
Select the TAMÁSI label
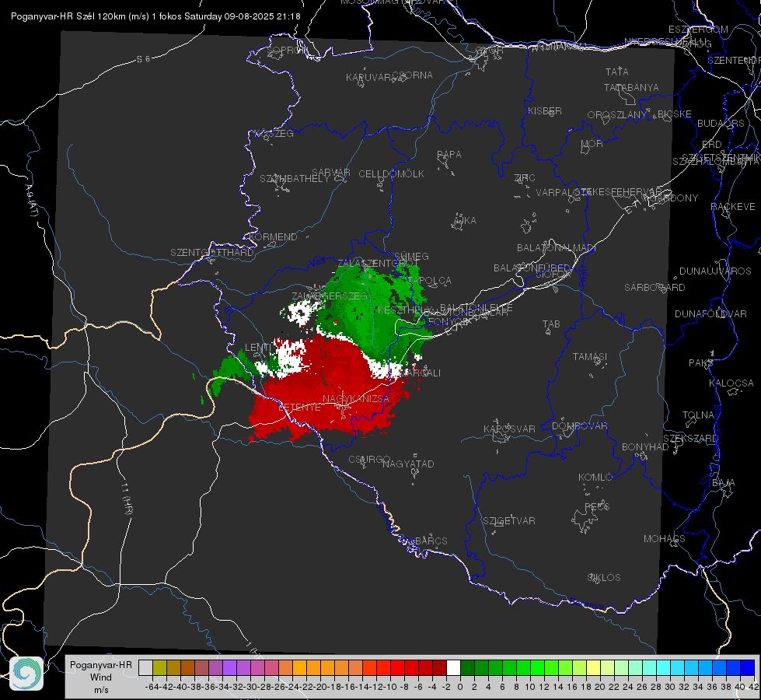[x=590, y=357]
